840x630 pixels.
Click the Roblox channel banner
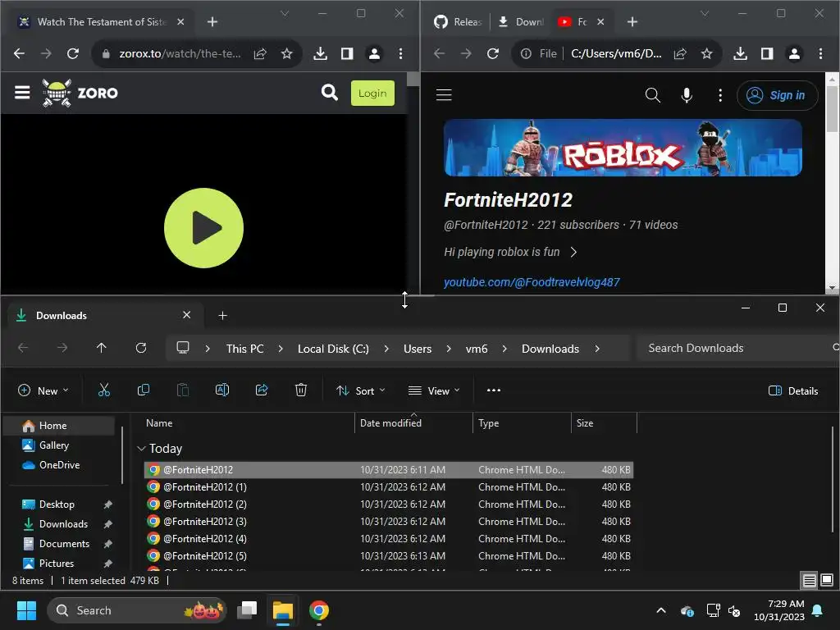coord(623,148)
